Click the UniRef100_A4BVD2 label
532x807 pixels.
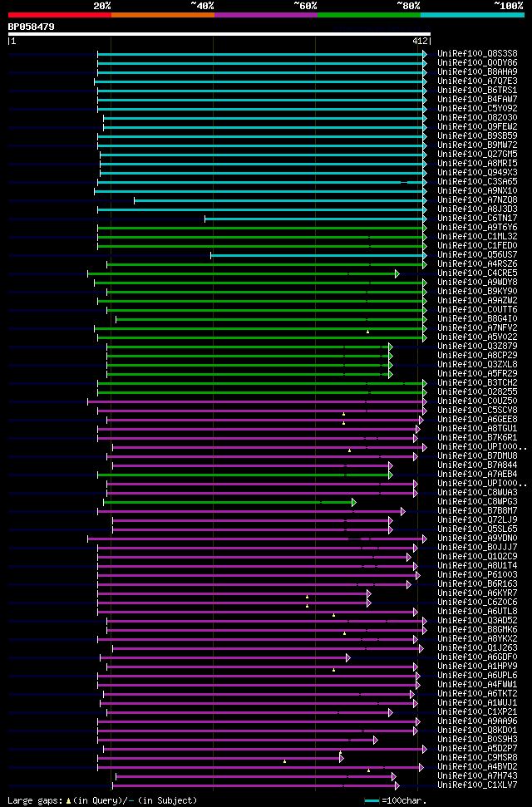tap(477, 767)
